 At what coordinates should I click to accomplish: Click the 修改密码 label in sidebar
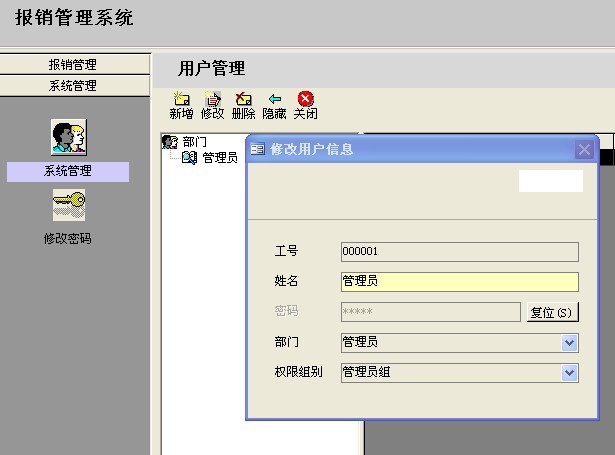[67, 238]
